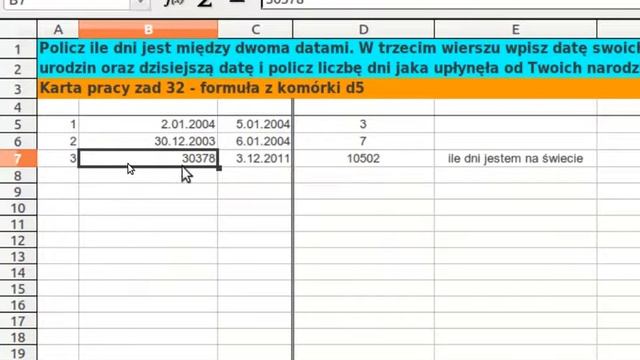Select row header 5
640x360 pixels.
coord(18,124)
